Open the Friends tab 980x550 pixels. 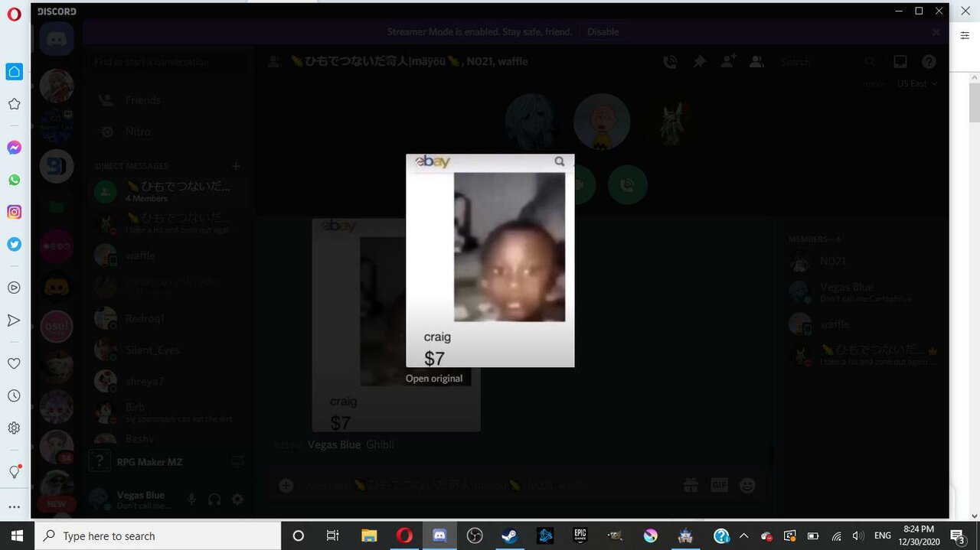tap(142, 100)
